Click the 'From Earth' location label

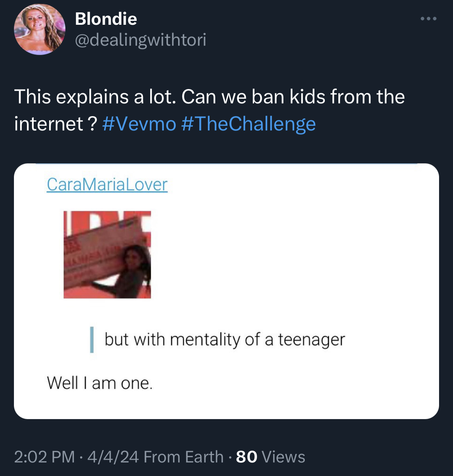click(184, 457)
